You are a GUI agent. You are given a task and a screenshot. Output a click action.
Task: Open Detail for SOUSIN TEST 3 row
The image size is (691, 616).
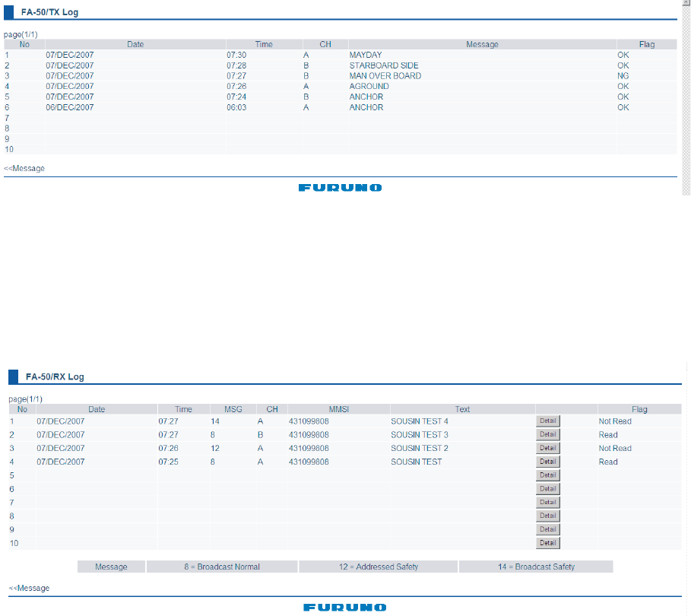click(548, 435)
